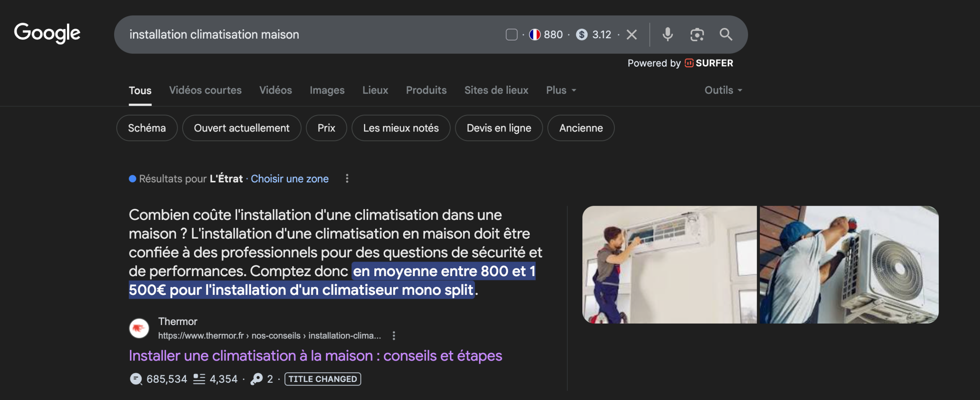Click the 685,534 traffic value
This screenshot has height=400, width=980.
[167, 379]
